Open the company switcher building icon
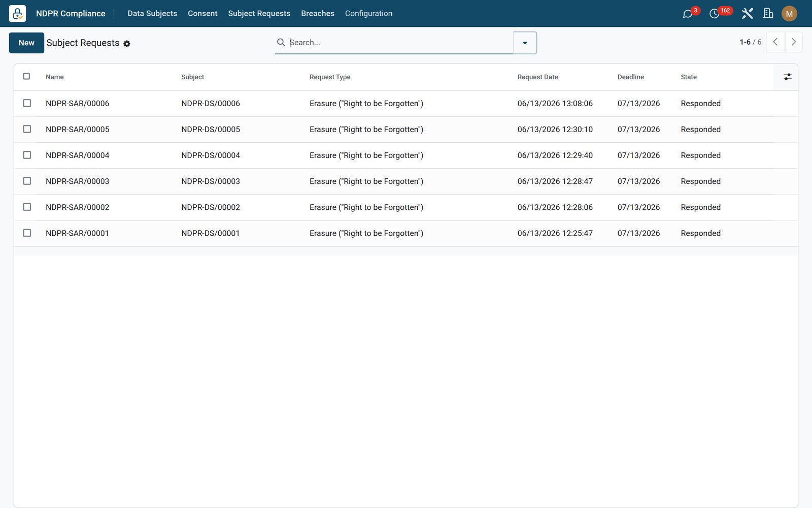 coord(768,14)
